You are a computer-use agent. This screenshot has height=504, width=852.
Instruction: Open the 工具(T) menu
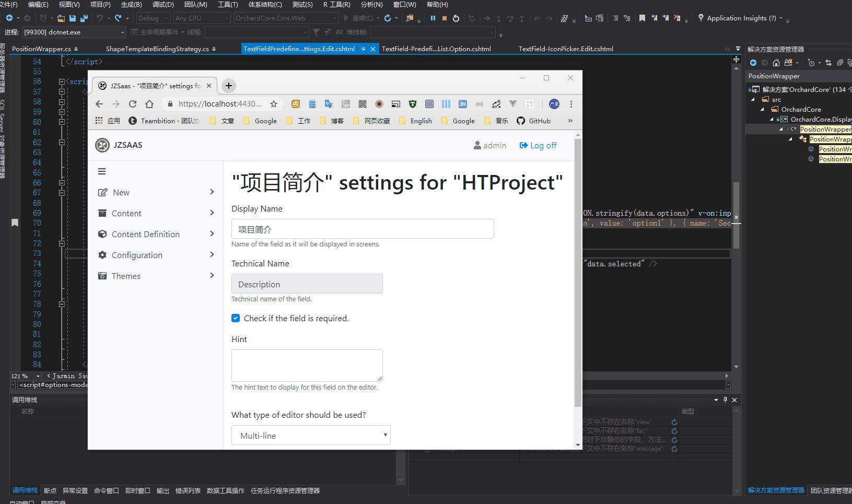[228, 5]
